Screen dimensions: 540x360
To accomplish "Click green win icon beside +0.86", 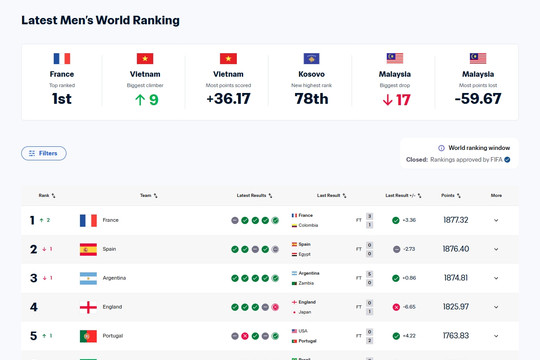I will coord(396,278).
